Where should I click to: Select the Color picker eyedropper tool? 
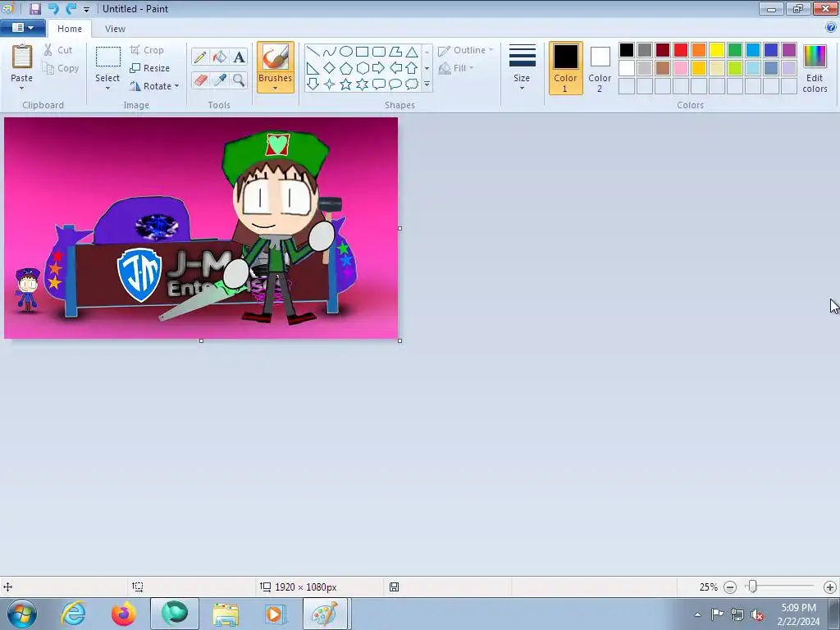click(x=220, y=80)
